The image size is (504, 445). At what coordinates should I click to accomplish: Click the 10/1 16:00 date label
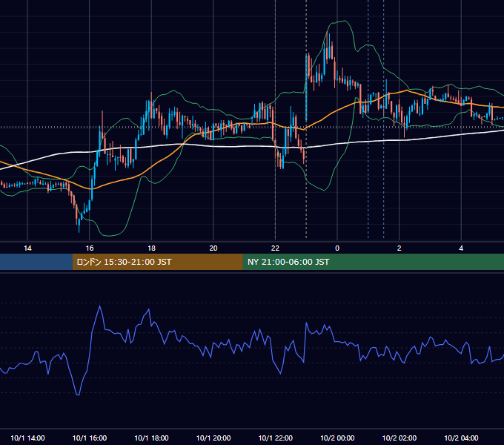click(x=90, y=438)
